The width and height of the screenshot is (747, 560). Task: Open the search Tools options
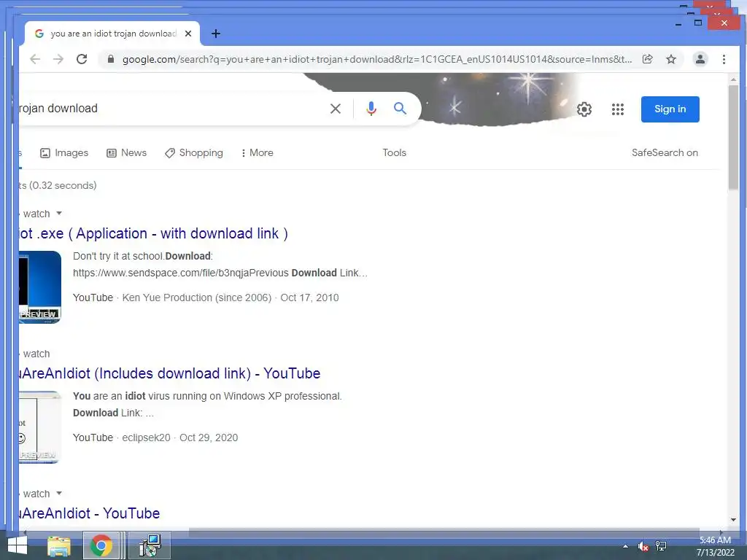point(395,153)
